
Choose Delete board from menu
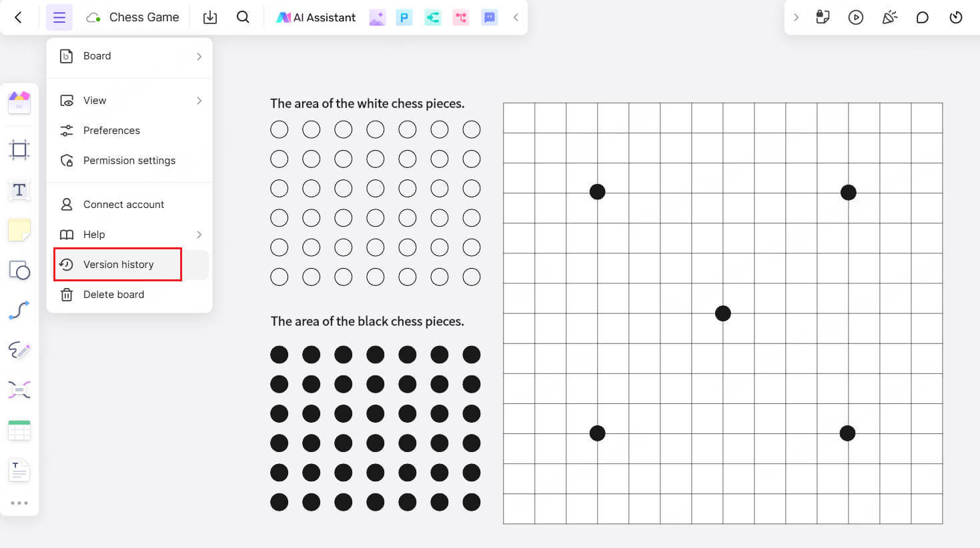[113, 295]
